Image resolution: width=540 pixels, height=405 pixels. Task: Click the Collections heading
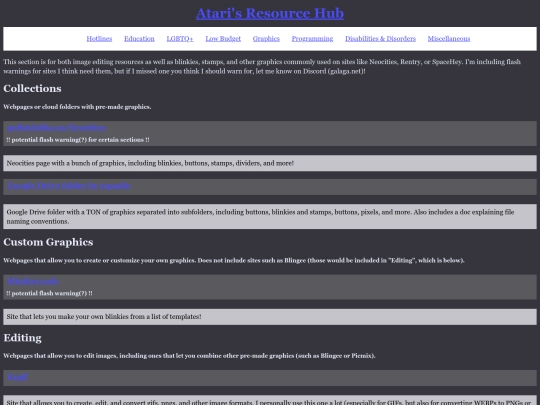click(x=32, y=89)
